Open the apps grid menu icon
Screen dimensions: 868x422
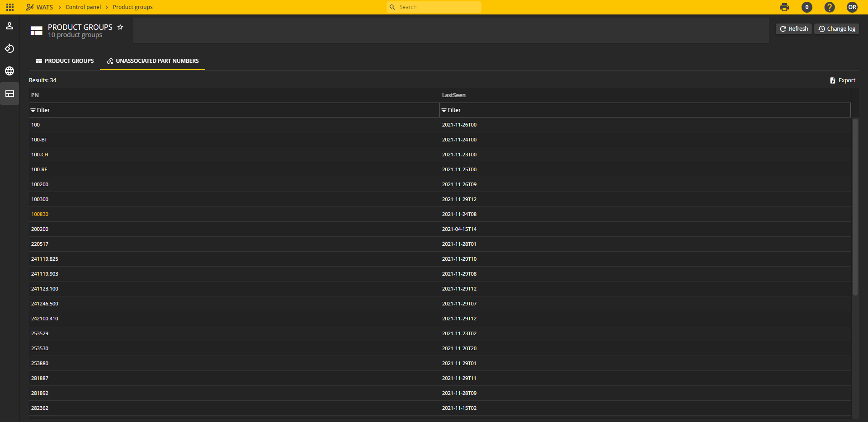click(10, 7)
